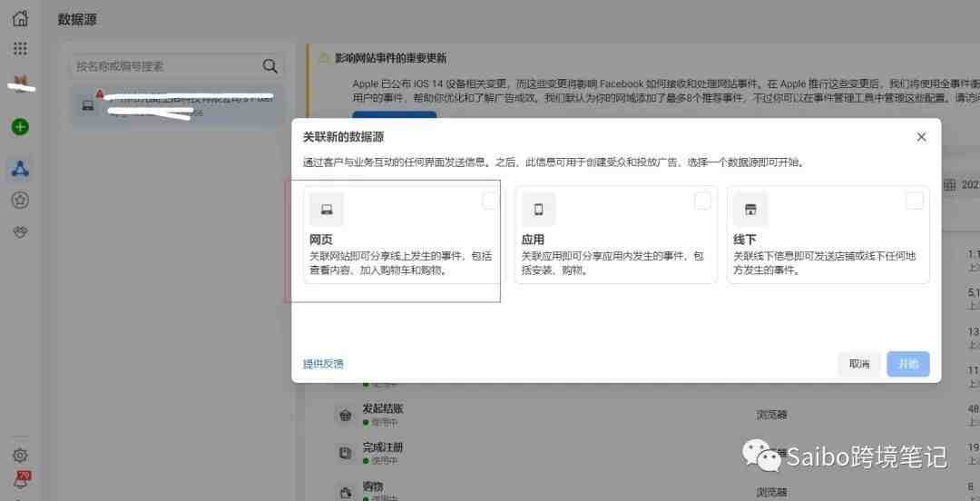Click the 线下 card title
The width and height of the screenshot is (980, 501).
pyautogui.click(x=745, y=241)
